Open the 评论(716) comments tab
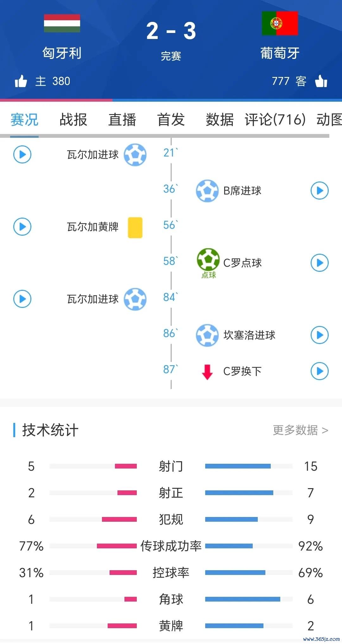 pos(275,120)
